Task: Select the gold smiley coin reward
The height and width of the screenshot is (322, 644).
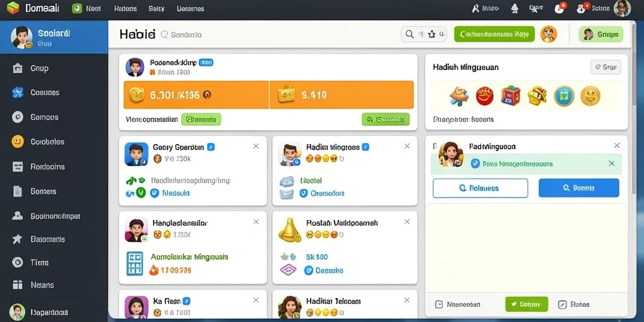Action: click(x=590, y=96)
